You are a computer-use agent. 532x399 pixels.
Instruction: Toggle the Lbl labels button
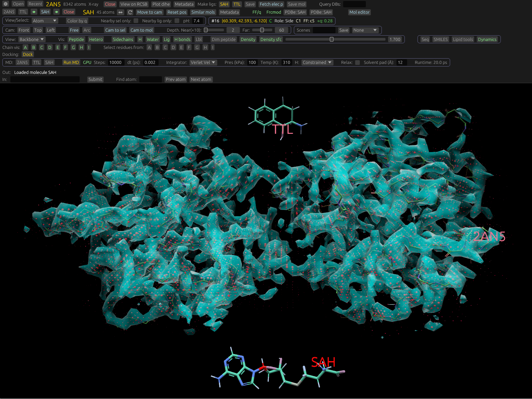coord(199,39)
